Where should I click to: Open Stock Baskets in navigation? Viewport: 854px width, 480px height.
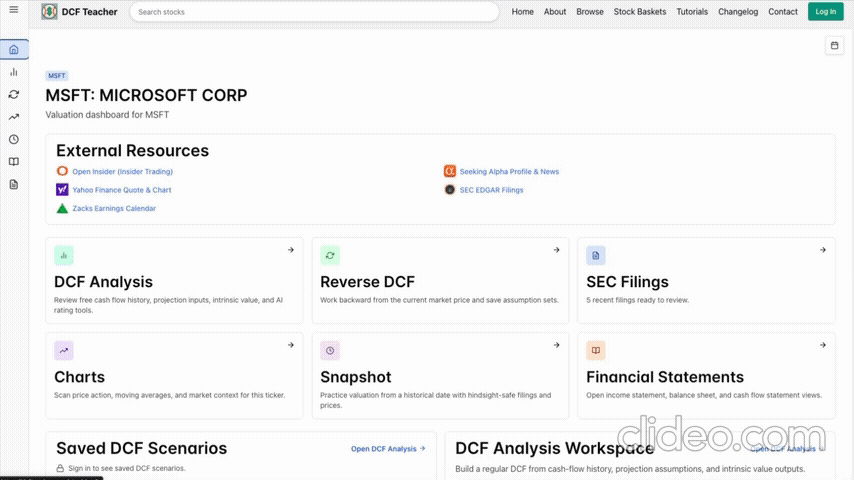(640, 11)
